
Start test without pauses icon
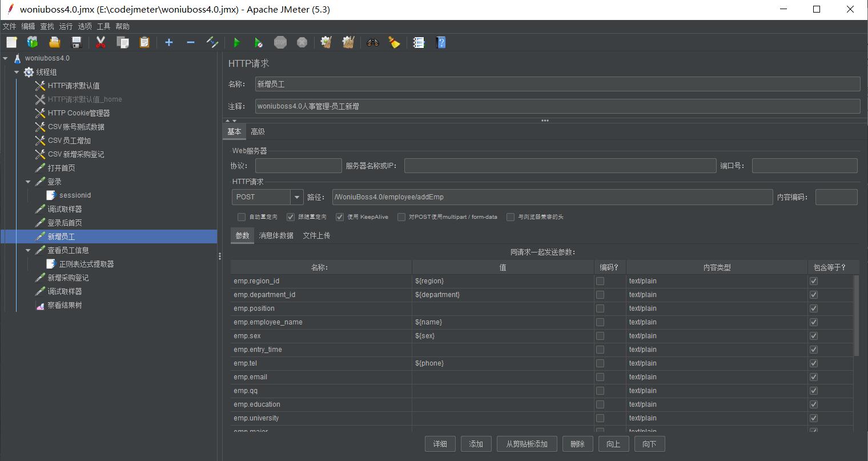pos(259,42)
